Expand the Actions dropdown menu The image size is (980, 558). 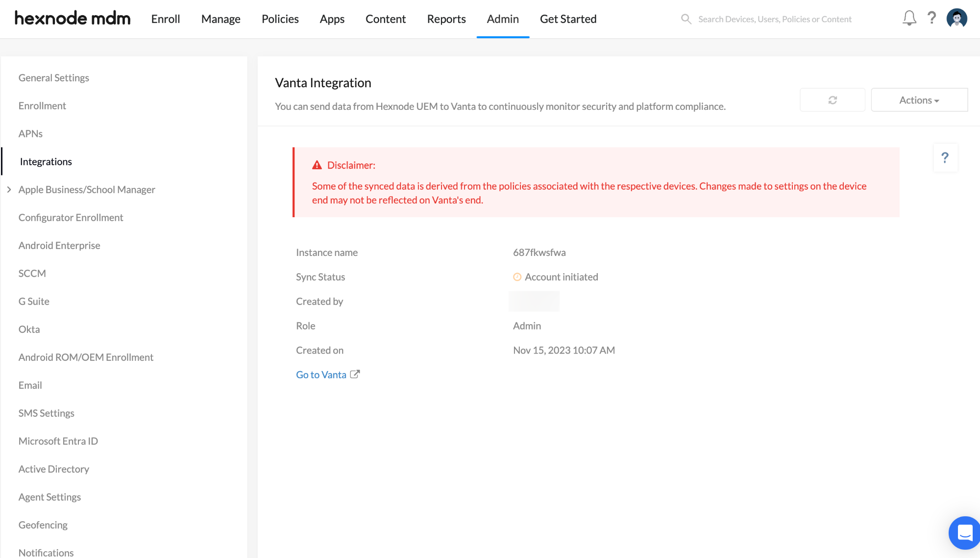click(919, 100)
